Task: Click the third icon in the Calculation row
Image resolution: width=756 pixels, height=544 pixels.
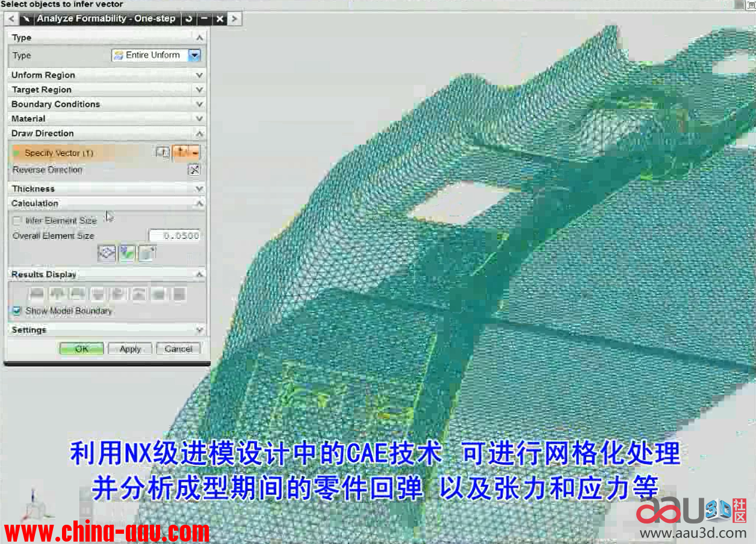Action: coord(147,253)
